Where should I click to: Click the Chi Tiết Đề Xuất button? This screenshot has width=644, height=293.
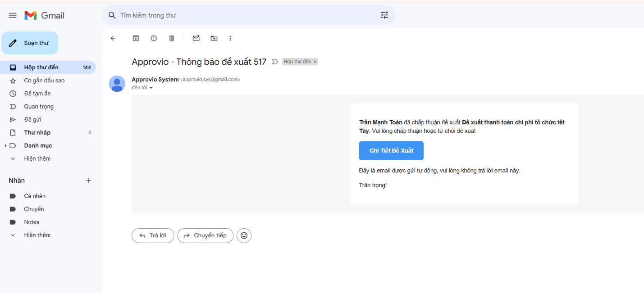coord(391,151)
